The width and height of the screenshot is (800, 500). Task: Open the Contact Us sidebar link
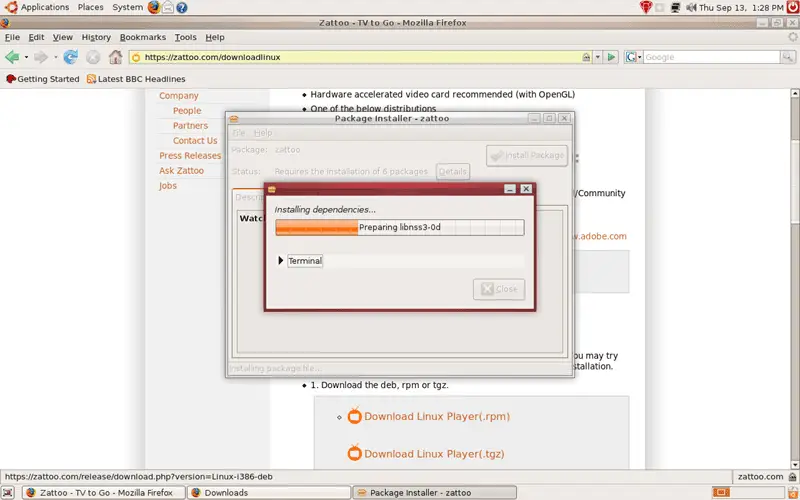pos(195,140)
